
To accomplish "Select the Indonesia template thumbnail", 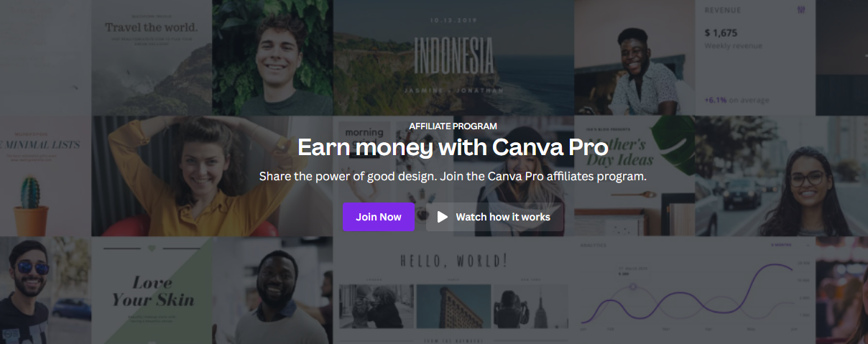I will pyautogui.click(x=453, y=57).
